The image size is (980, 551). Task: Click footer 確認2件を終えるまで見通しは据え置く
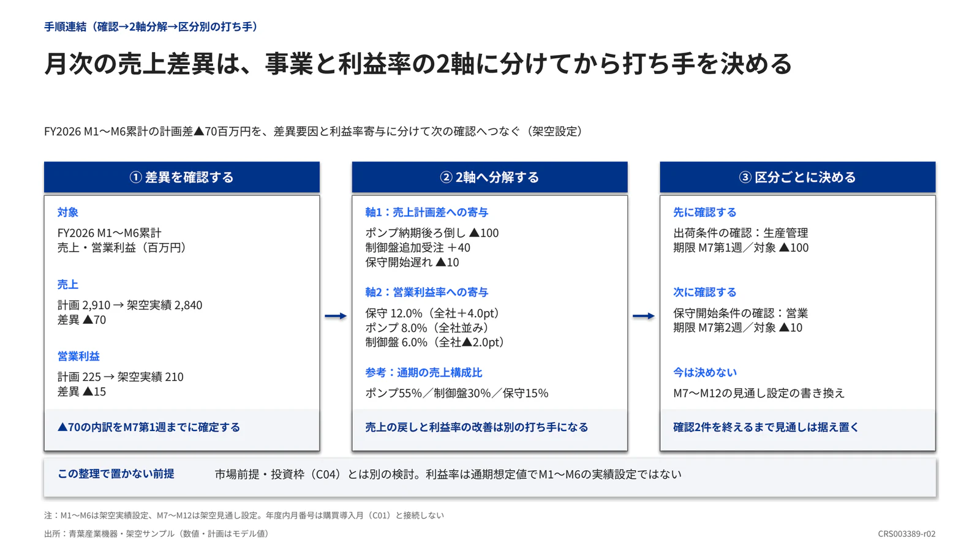pos(766,427)
